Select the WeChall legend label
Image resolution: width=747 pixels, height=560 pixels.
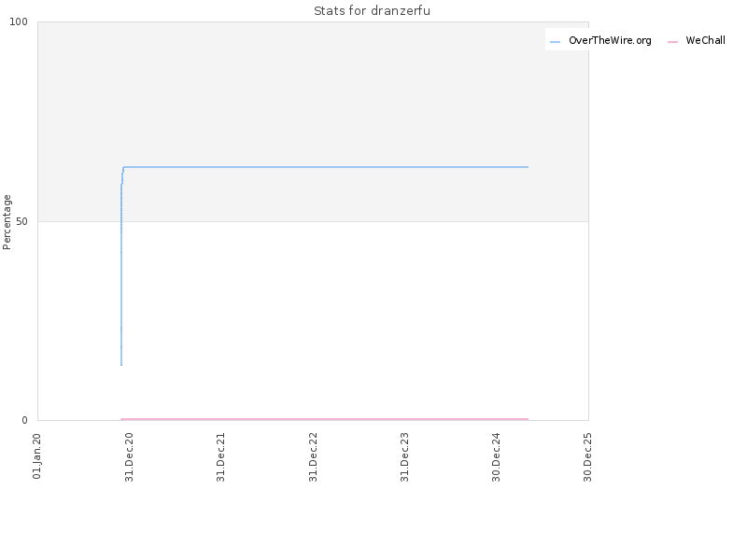pos(706,40)
